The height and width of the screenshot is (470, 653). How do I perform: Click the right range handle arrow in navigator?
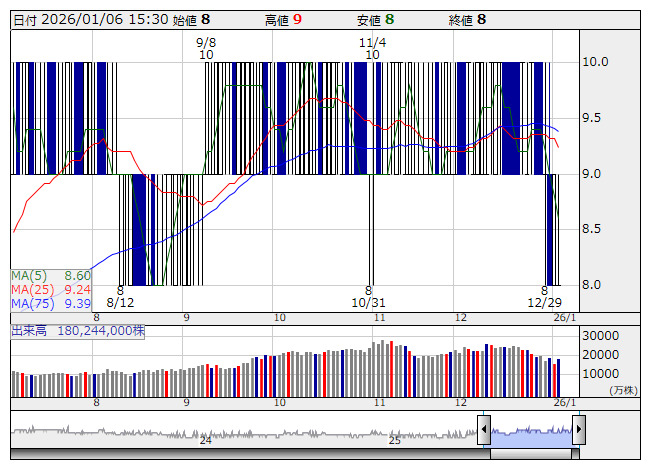pos(578,431)
